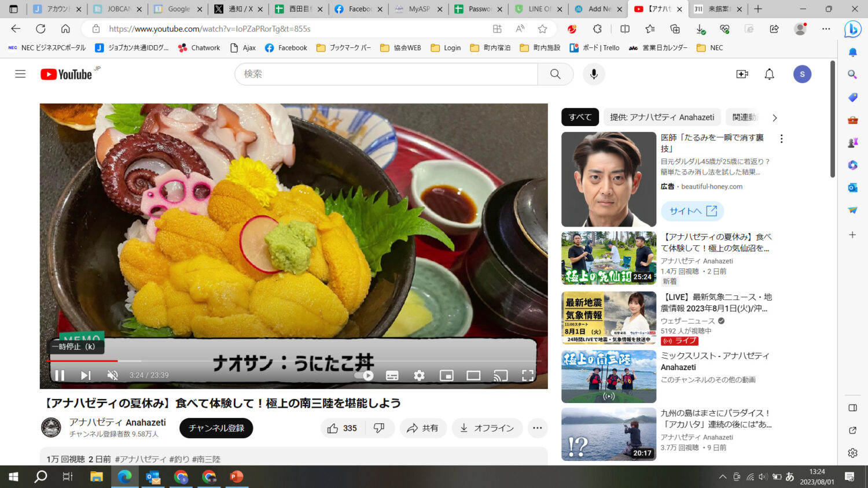Open video player settings gear
The width and height of the screenshot is (868, 488).
point(419,375)
